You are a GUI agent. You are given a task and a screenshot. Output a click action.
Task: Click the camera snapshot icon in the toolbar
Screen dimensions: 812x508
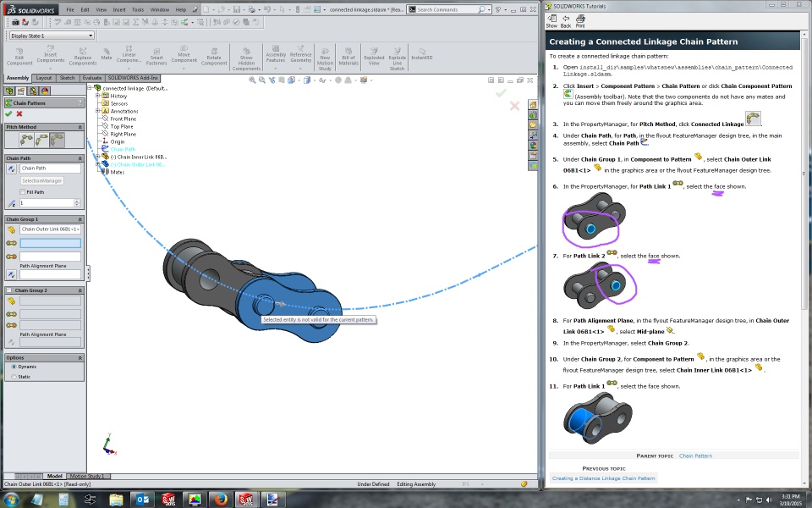(x=15, y=22)
